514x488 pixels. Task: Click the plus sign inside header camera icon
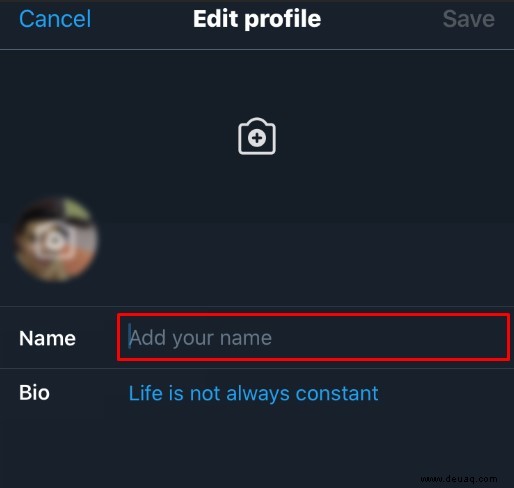coord(257,138)
